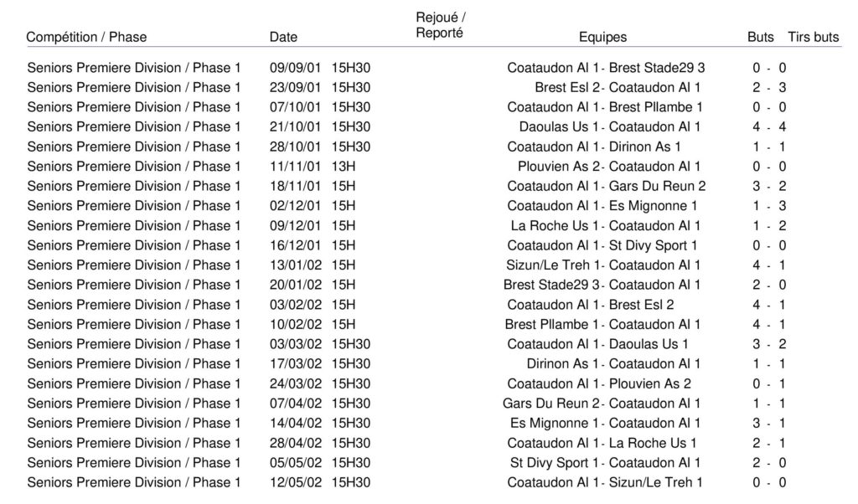The height and width of the screenshot is (504, 858).
Task: Select the Plouvien As 2 home team entry
Action: point(558,167)
